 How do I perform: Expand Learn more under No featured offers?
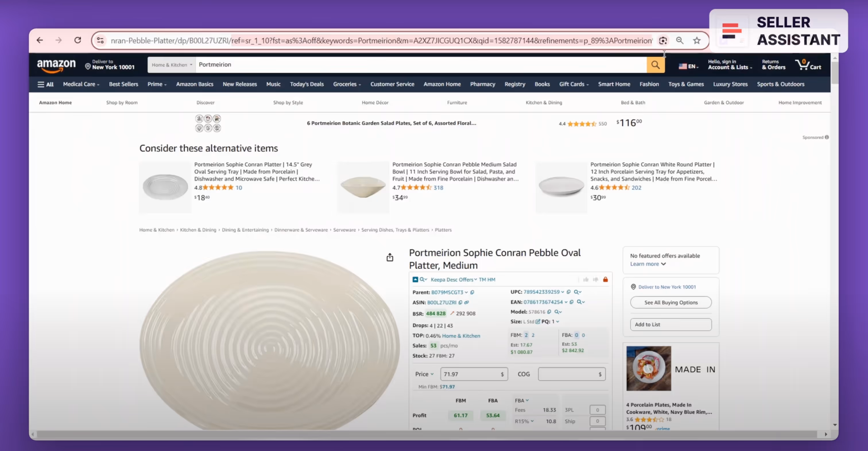[x=648, y=264]
